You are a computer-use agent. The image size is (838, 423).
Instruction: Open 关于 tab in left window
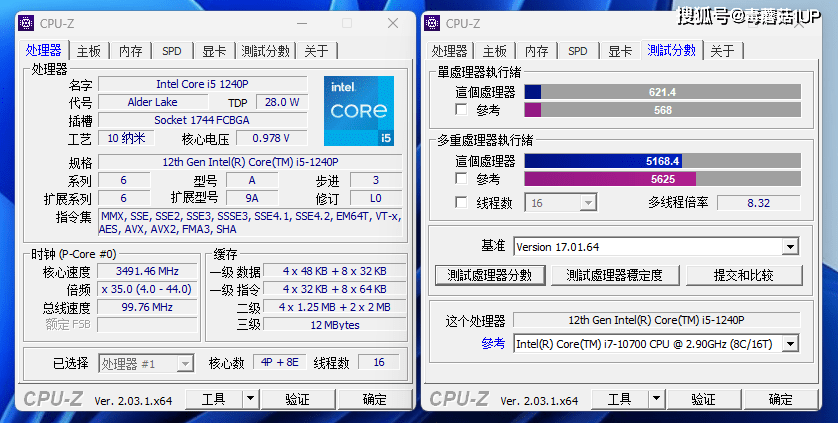[x=316, y=51]
